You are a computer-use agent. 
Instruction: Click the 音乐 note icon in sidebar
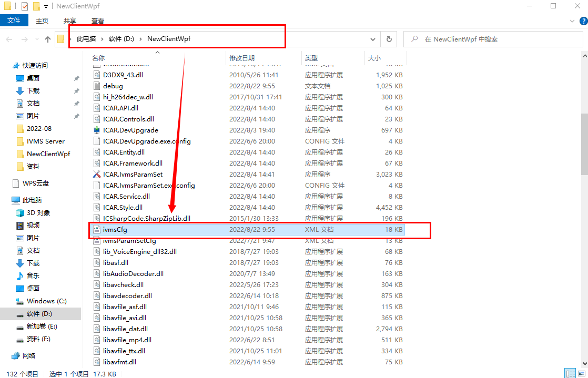click(x=20, y=275)
